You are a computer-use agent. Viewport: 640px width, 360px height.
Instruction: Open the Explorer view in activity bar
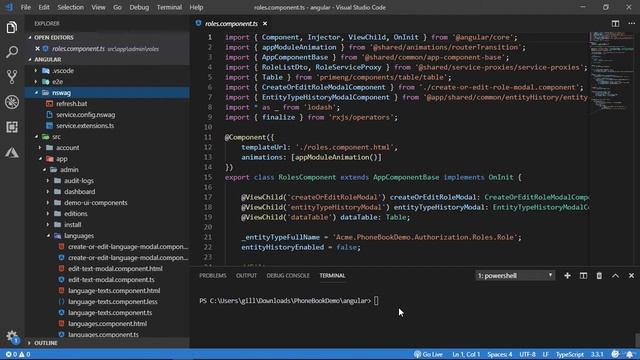pyautogui.click(x=12, y=27)
